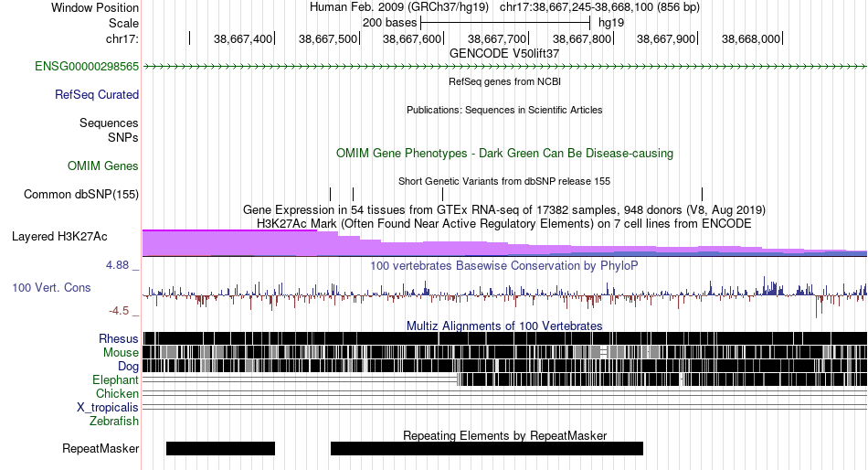The height and width of the screenshot is (470, 868).
Task: Click Publications: Sequences in Scientific Articles title
Action: pyautogui.click(x=504, y=110)
